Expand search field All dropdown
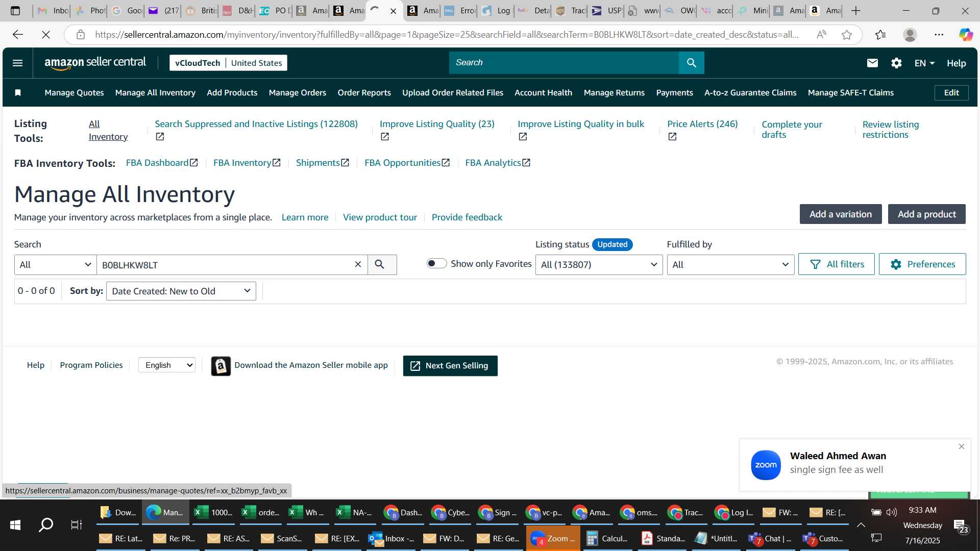This screenshot has height=551, width=980. (x=55, y=265)
